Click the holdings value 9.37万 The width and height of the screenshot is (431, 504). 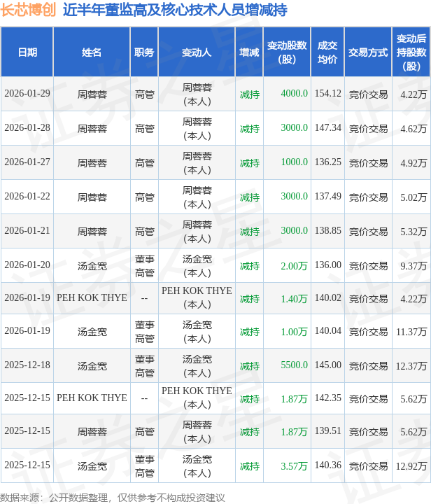pos(414,266)
